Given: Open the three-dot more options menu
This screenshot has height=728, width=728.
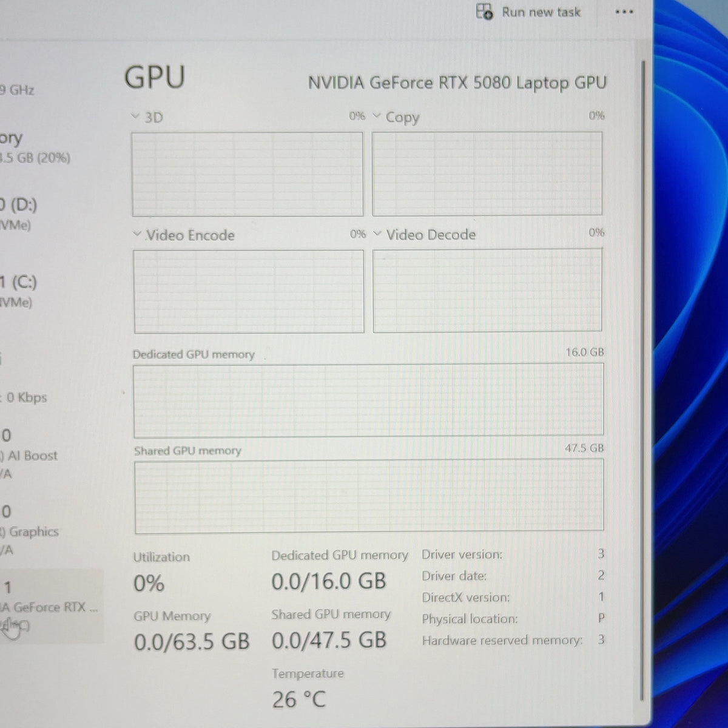Looking at the screenshot, I should click(x=624, y=12).
